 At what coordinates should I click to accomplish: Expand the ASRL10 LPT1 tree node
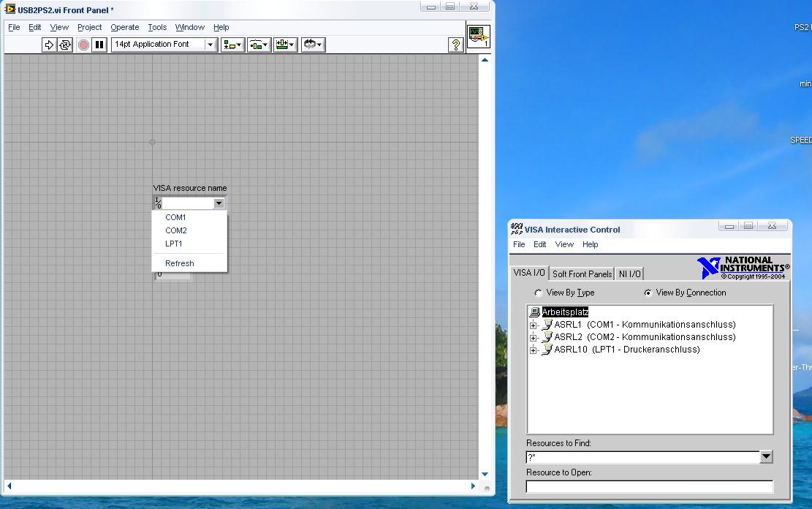click(x=533, y=350)
